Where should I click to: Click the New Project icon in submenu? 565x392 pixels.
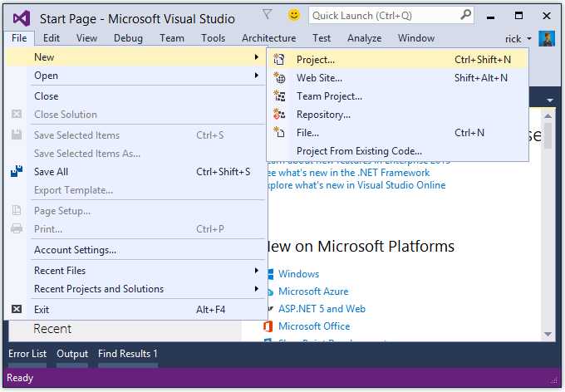point(279,59)
